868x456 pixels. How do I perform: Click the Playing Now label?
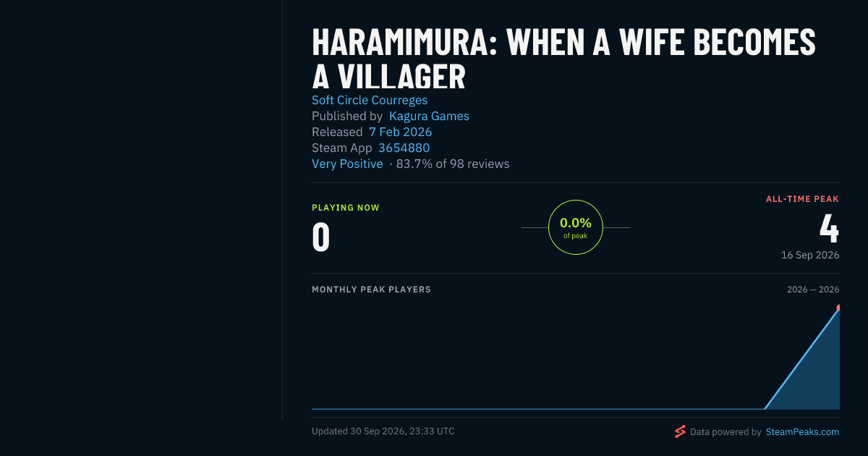coord(346,208)
